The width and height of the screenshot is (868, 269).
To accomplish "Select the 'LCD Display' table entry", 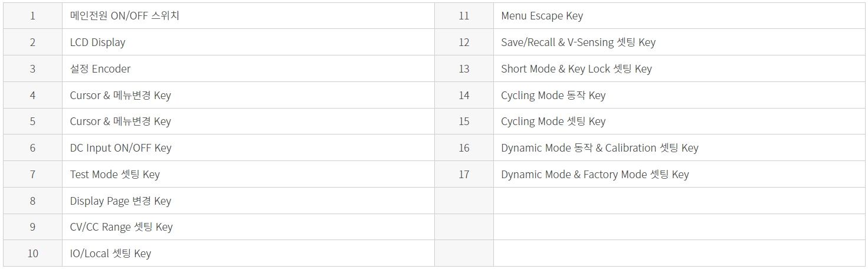I will [97, 42].
